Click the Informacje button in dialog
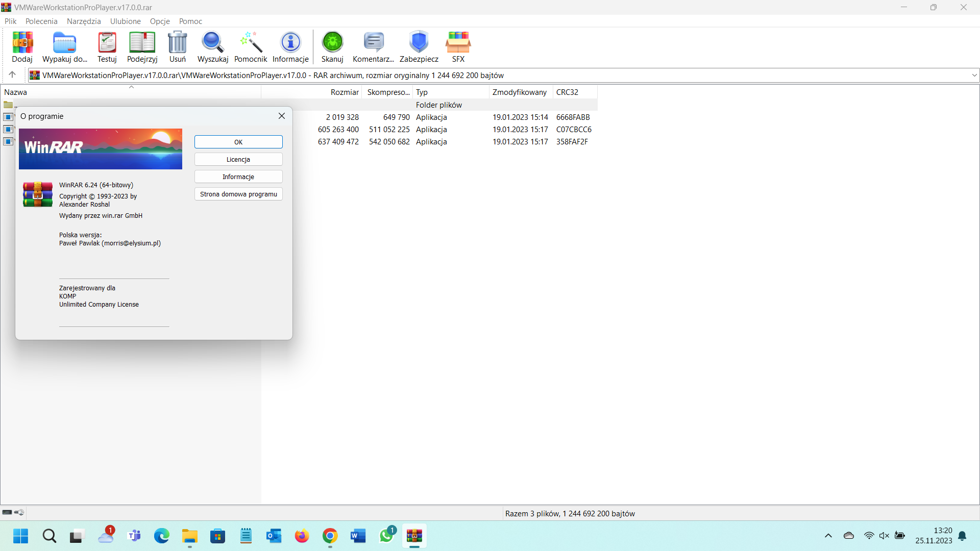The width and height of the screenshot is (980, 551). tap(238, 177)
